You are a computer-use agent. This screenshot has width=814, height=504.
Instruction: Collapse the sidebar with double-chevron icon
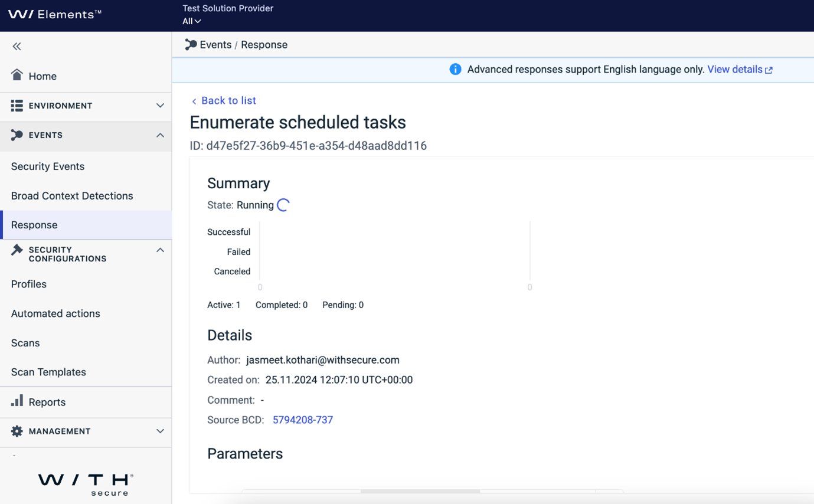point(17,46)
